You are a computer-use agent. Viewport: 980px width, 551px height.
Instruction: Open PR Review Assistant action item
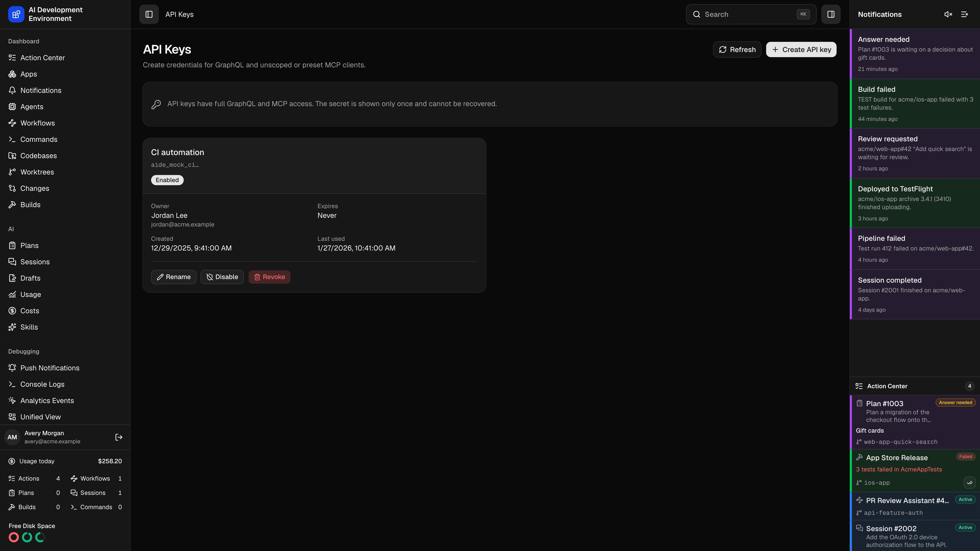pyautogui.click(x=915, y=506)
